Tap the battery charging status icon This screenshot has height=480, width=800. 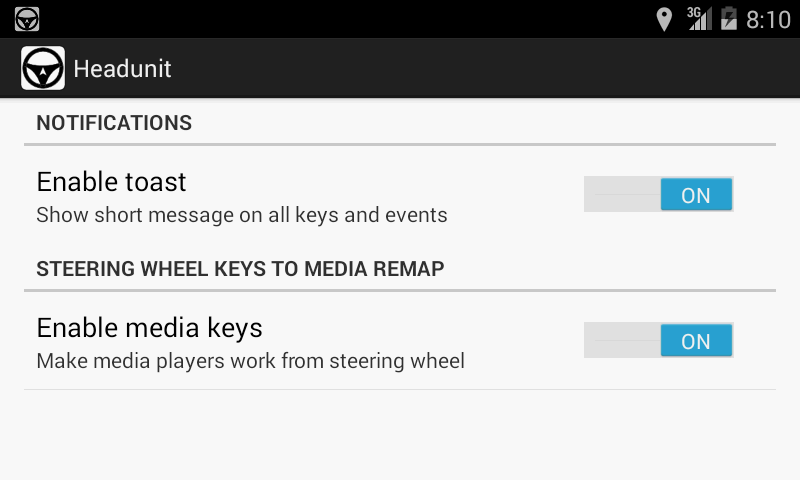728,19
